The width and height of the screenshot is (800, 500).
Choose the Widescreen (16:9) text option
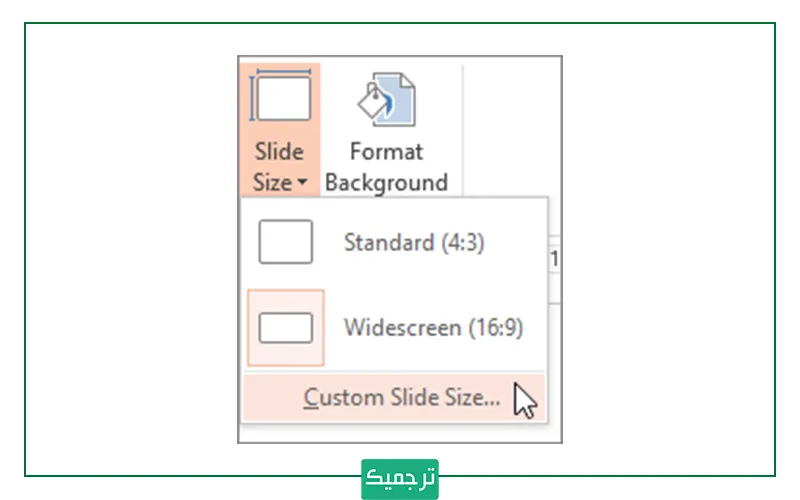coord(432,327)
